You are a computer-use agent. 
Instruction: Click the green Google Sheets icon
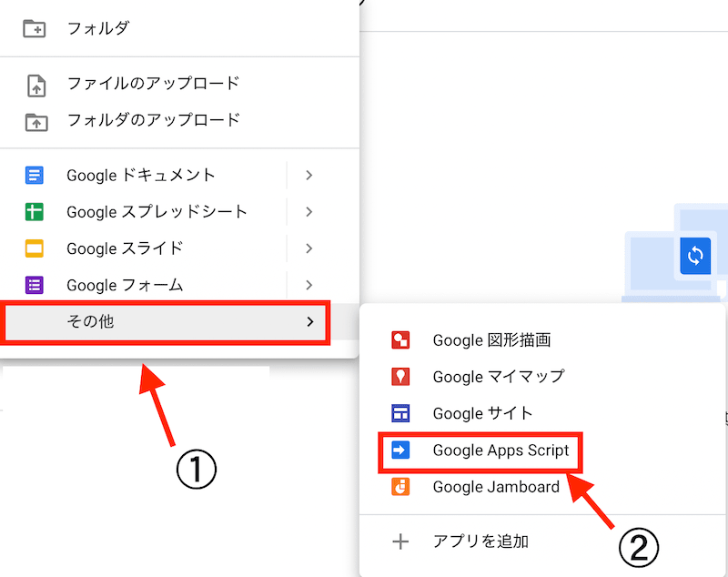35,212
